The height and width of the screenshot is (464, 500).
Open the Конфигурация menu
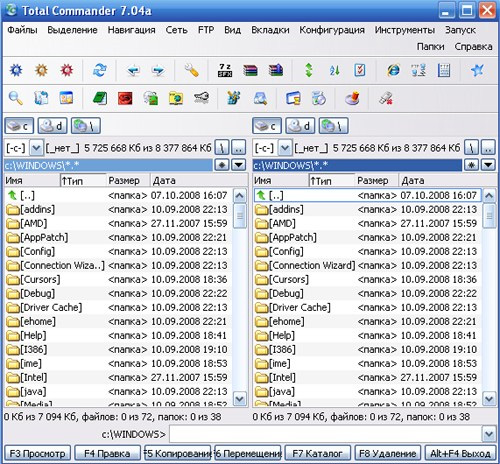(332, 30)
